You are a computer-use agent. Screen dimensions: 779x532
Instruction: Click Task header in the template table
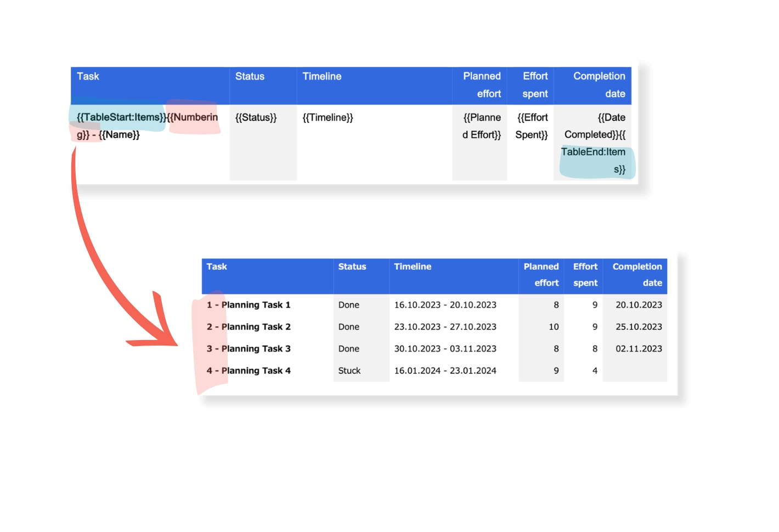(x=88, y=77)
